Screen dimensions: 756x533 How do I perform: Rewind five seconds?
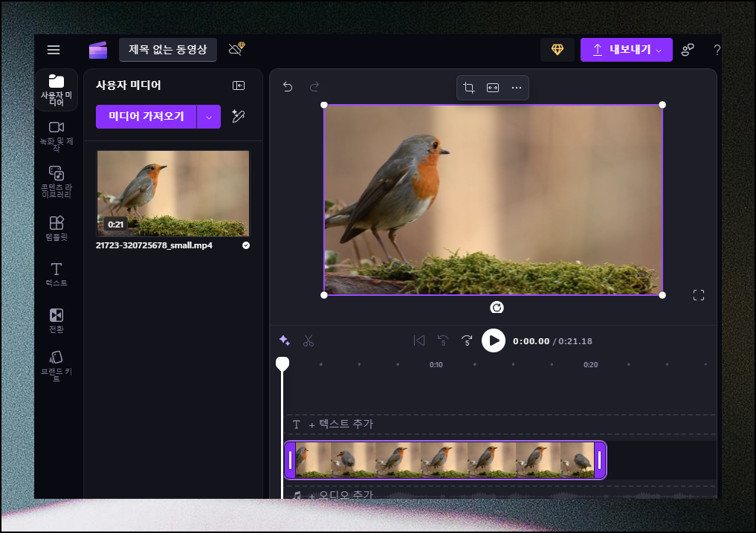(442, 340)
